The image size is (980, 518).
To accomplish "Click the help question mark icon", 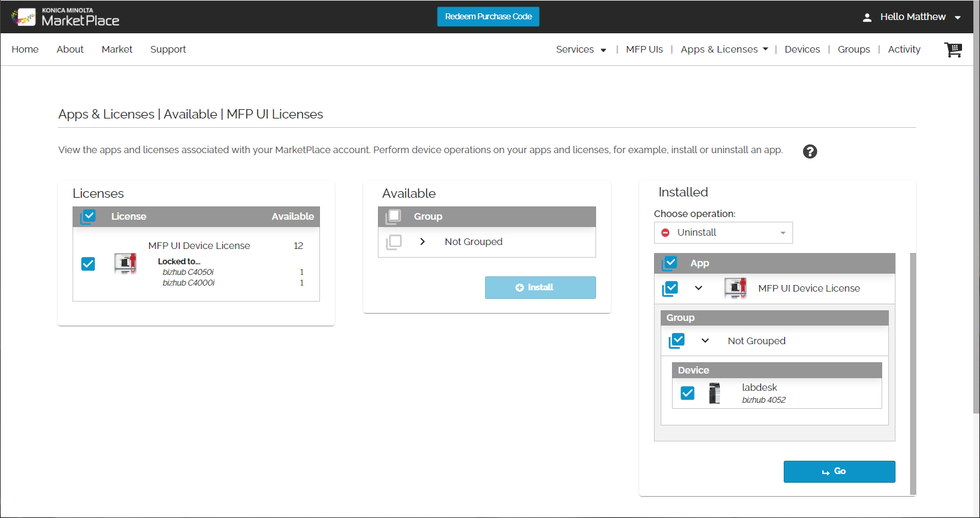I will (810, 151).
